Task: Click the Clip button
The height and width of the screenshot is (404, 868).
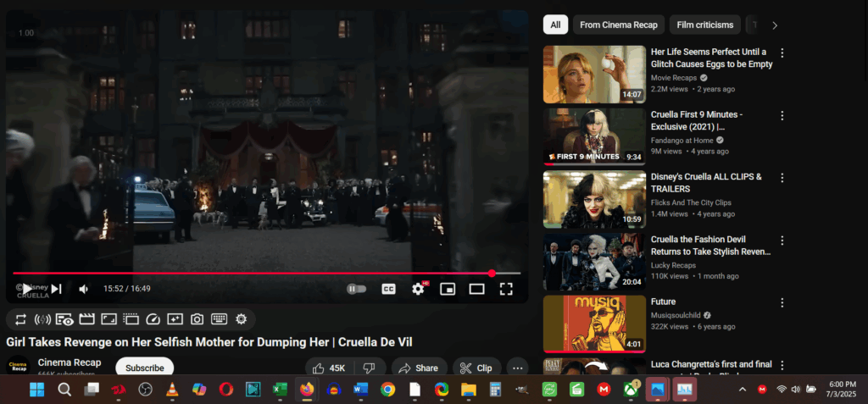Action: tap(476, 368)
